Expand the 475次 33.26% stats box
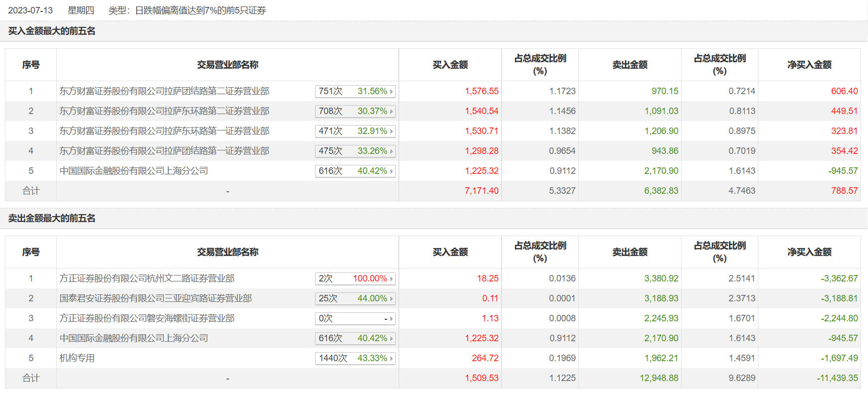 pos(355,151)
